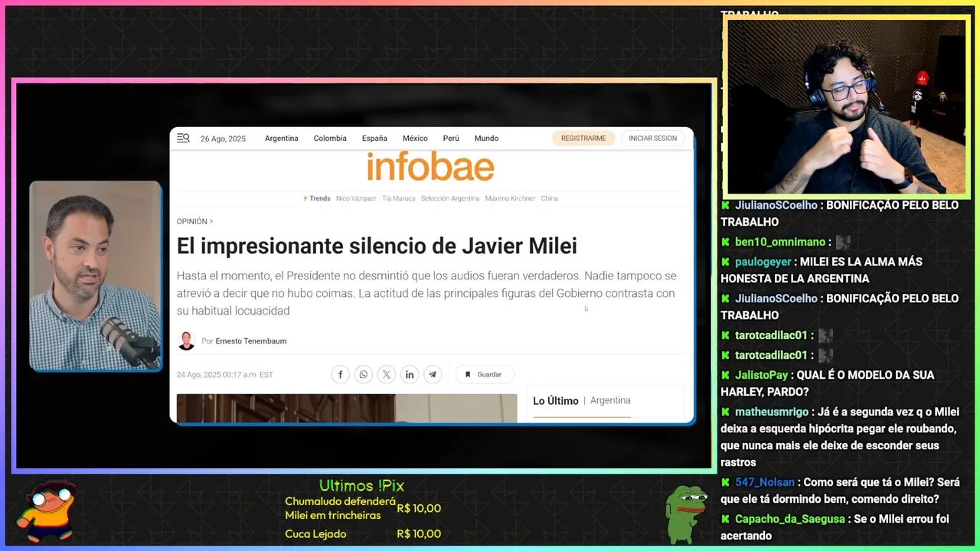Share article via the Facebook icon
This screenshot has height=551, width=980.
coord(341,374)
